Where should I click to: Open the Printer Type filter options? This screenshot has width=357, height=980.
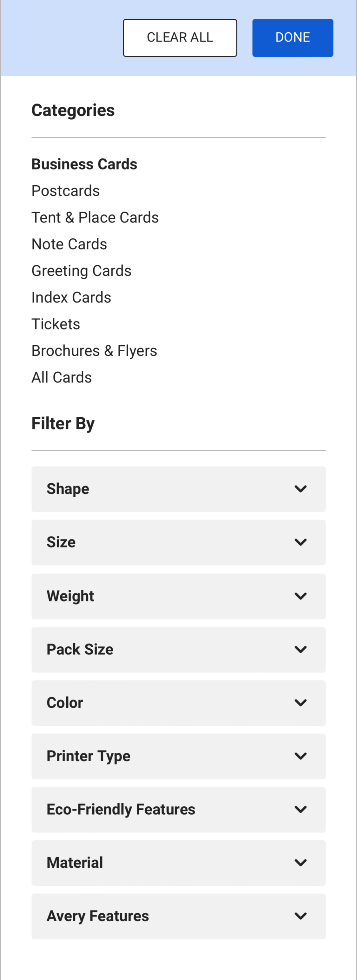tap(178, 756)
